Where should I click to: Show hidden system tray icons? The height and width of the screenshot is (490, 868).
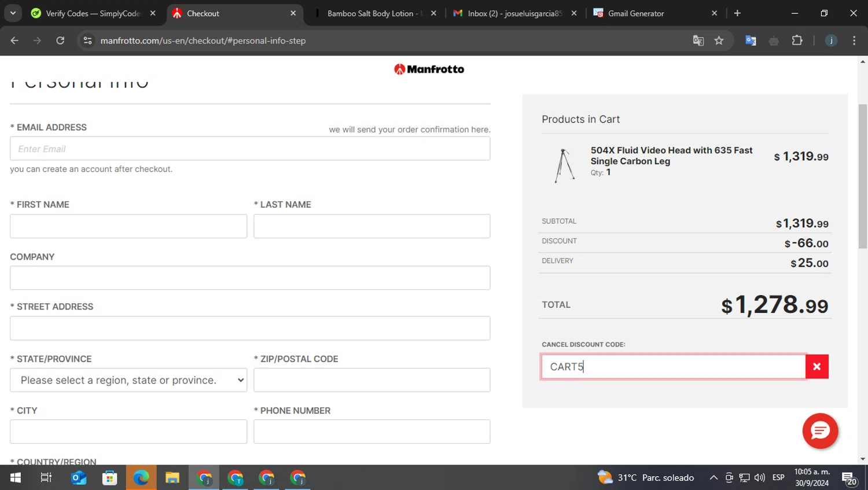(713, 477)
